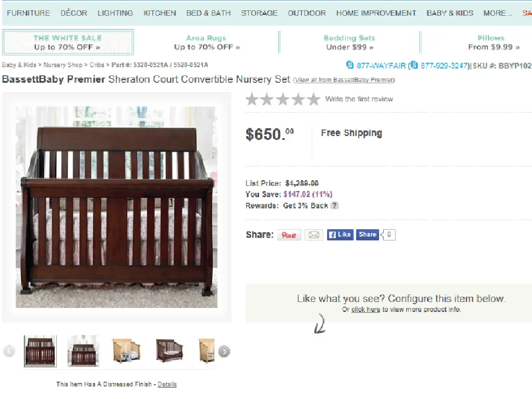View all from BassettBaby Premier
This screenshot has height=399, width=532.
pyautogui.click(x=344, y=80)
